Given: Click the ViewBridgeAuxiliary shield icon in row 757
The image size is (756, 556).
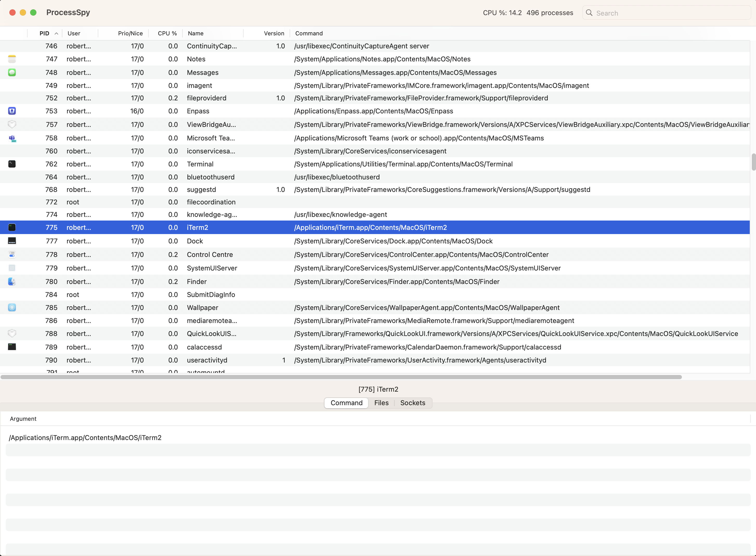Looking at the screenshot, I should (12, 124).
